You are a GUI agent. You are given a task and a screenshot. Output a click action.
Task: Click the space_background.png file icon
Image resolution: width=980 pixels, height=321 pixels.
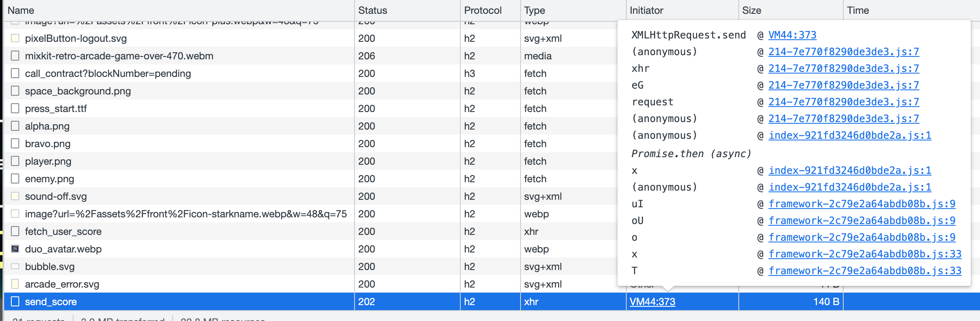15,91
